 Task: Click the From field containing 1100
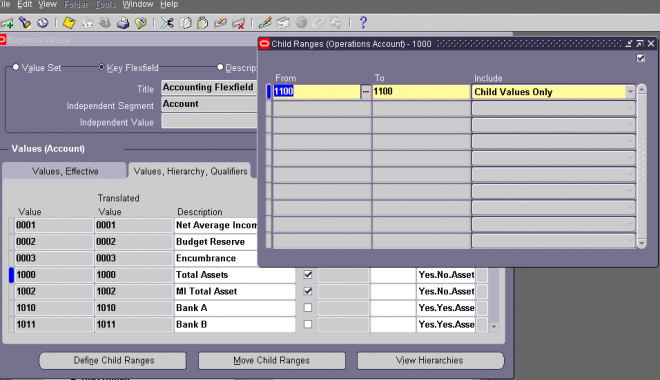(317, 92)
